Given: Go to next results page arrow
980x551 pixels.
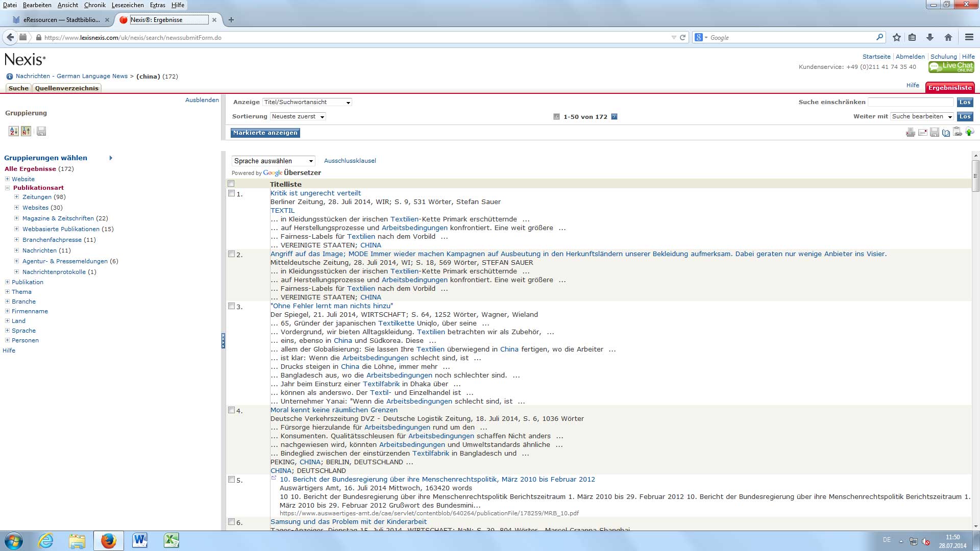Looking at the screenshot, I should point(614,117).
